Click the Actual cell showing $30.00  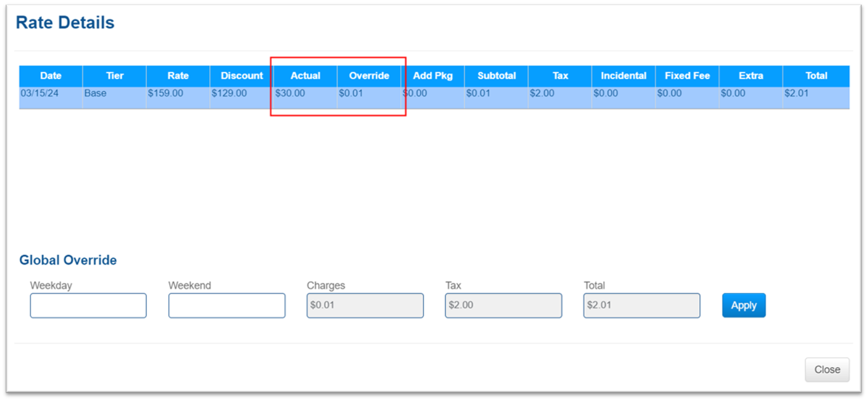pyautogui.click(x=290, y=94)
